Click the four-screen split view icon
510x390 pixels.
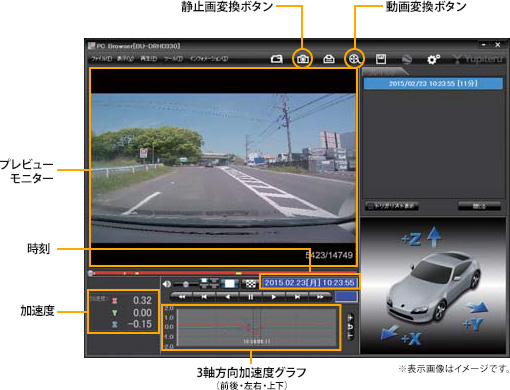pyautogui.click(x=209, y=283)
